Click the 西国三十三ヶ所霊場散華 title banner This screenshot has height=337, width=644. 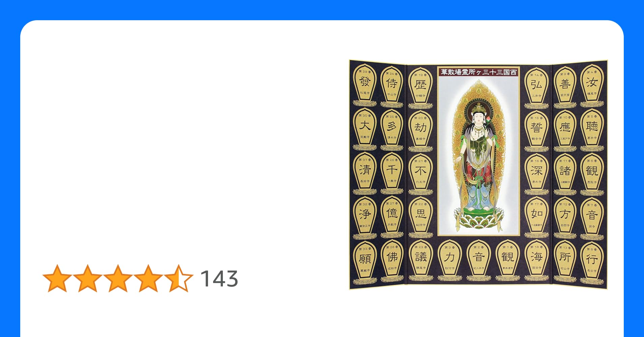pos(478,72)
